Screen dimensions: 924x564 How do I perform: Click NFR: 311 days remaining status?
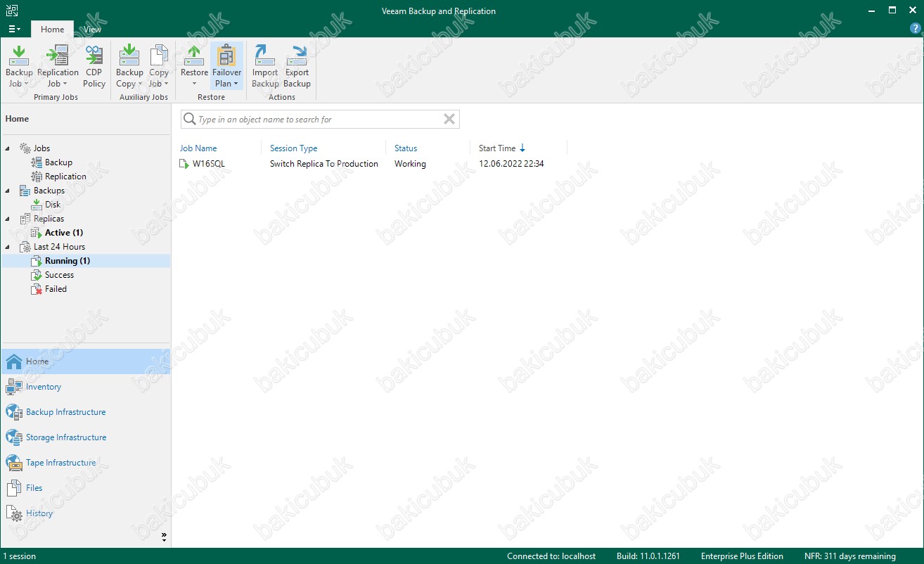tap(850, 556)
